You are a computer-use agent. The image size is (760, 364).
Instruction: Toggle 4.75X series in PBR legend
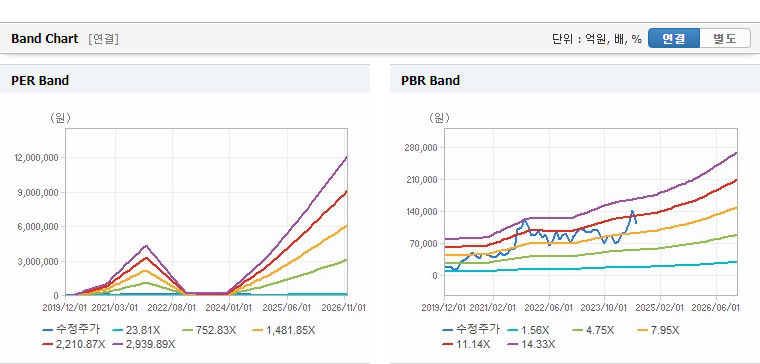pyautogui.click(x=594, y=330)
